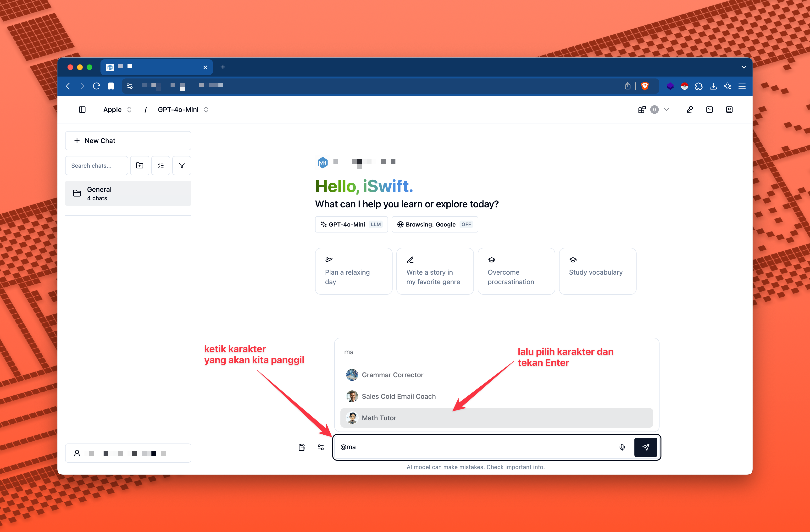This screenshot has width=810, height=532.
Task: Select Math Tutor character
Action: coord(497,418)
